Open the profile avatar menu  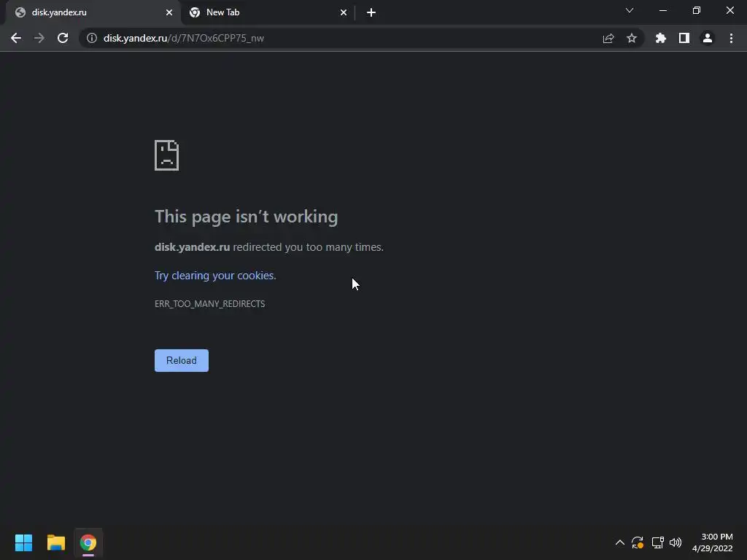pyautogui.click(x=708, y=38)
